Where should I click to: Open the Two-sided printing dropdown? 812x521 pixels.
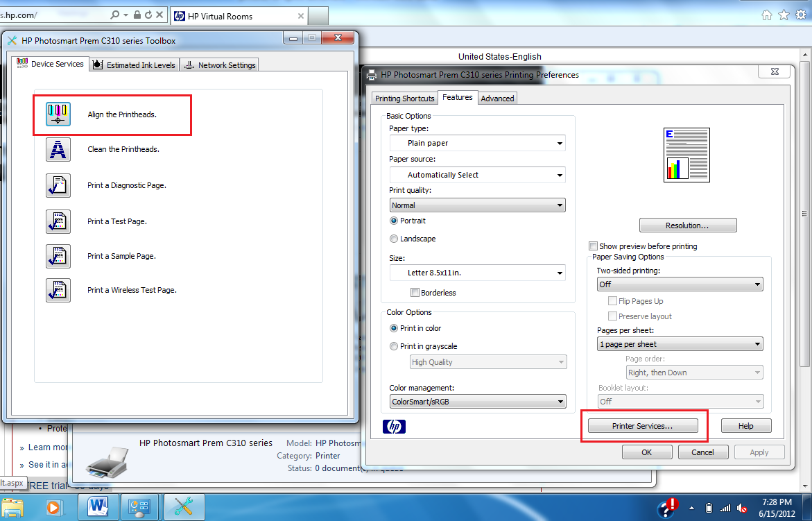click(x=680, y=284)
